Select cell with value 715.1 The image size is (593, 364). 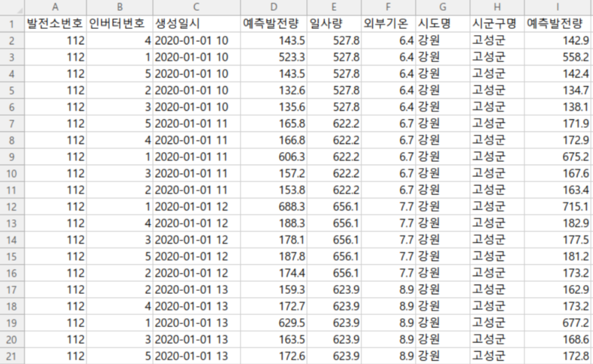(559, 207)
